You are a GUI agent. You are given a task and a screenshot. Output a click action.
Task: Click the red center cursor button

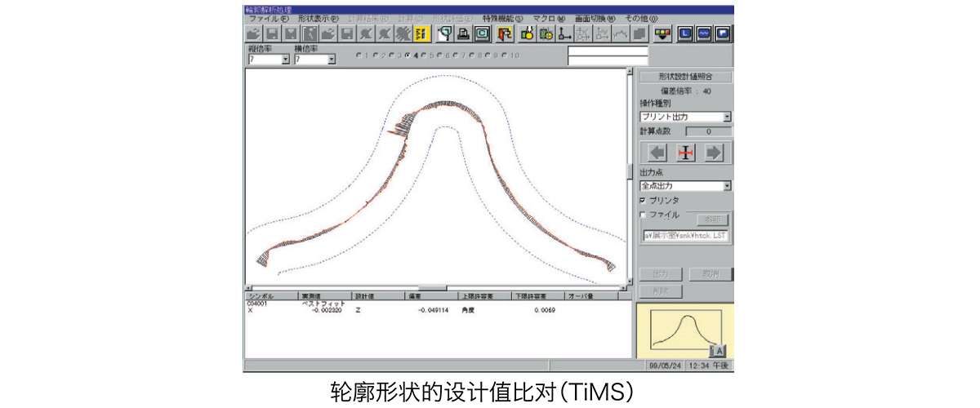[x=685, y=153]
